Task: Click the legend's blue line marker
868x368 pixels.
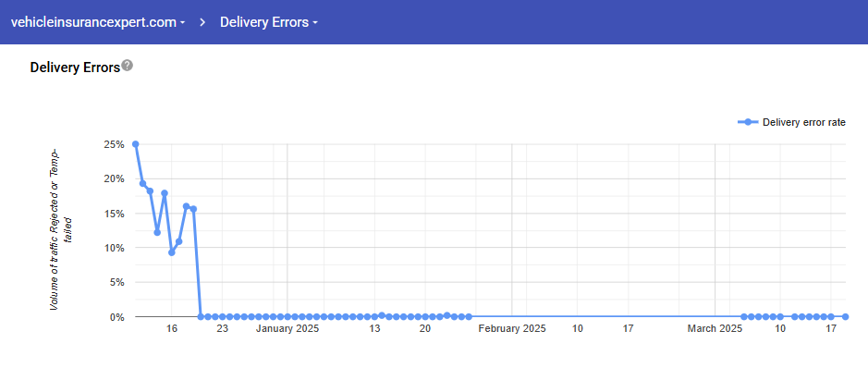Action: click(748, 122)
